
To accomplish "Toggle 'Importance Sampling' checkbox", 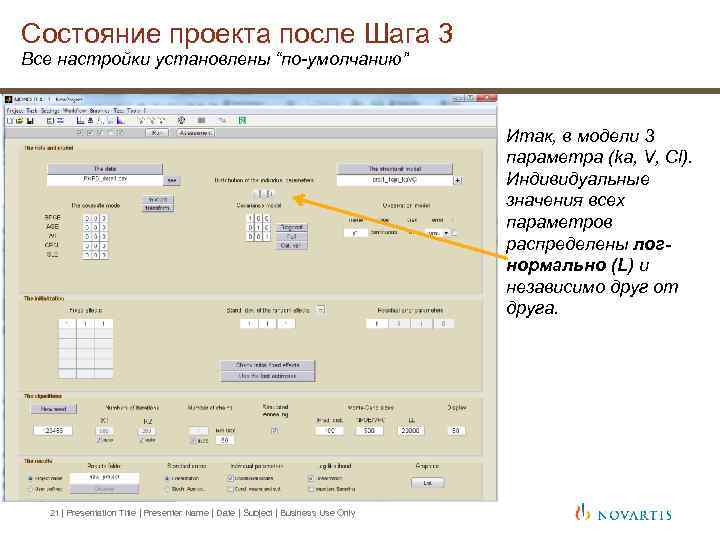I will point(311,489).
